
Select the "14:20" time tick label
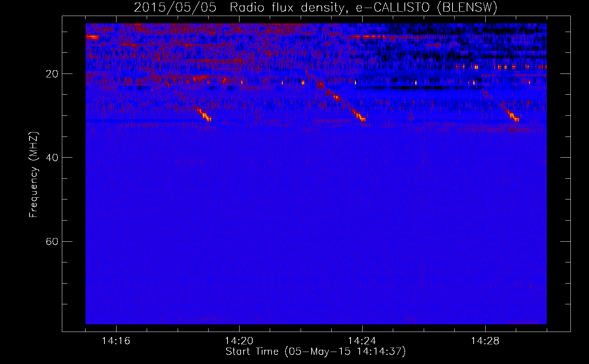239,341
